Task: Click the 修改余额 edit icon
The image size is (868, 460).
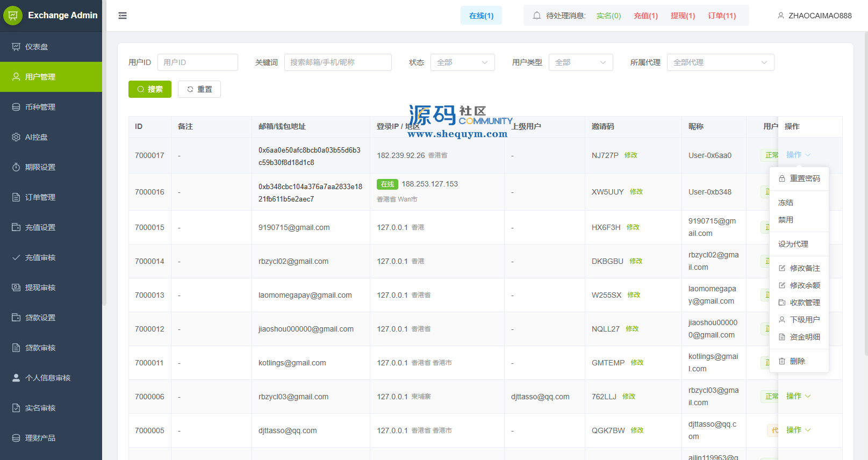Action: [782, 285]
